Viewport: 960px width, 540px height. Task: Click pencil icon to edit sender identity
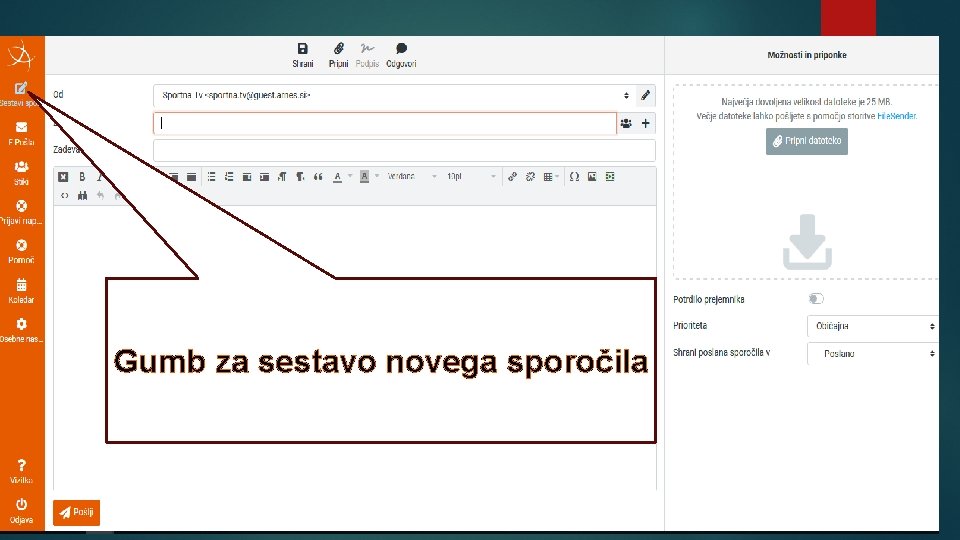coord(645,96)
